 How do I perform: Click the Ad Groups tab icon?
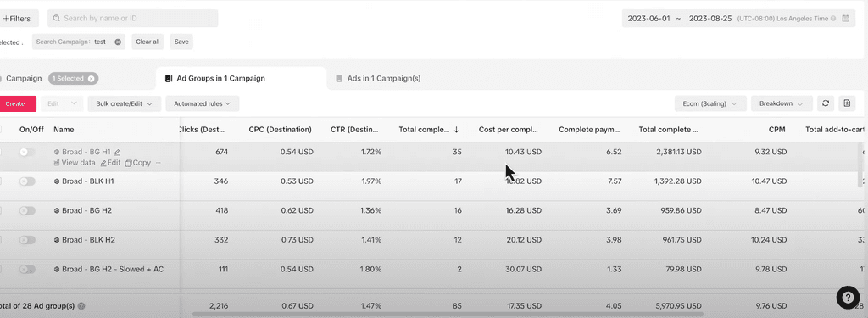pos(169,79)
